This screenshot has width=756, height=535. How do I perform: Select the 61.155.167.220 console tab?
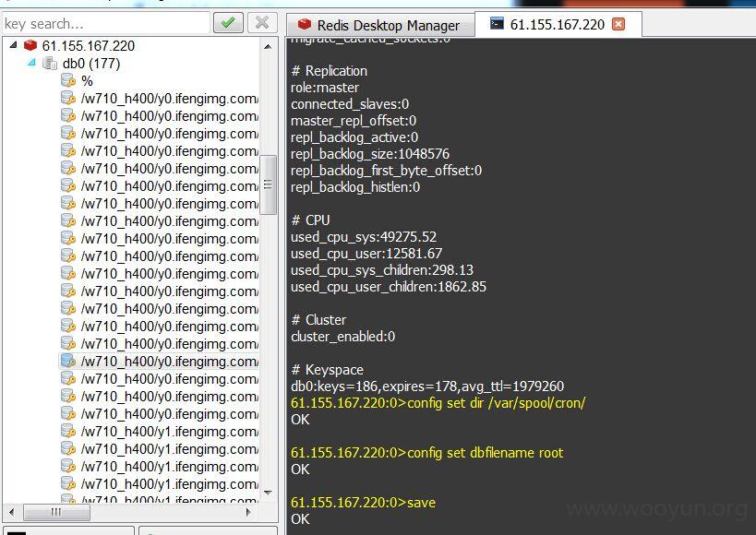[x=558, y=24]
